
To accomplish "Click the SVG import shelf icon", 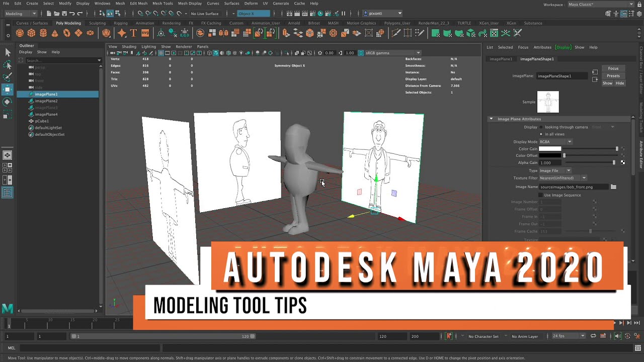I will click(145, 33).
